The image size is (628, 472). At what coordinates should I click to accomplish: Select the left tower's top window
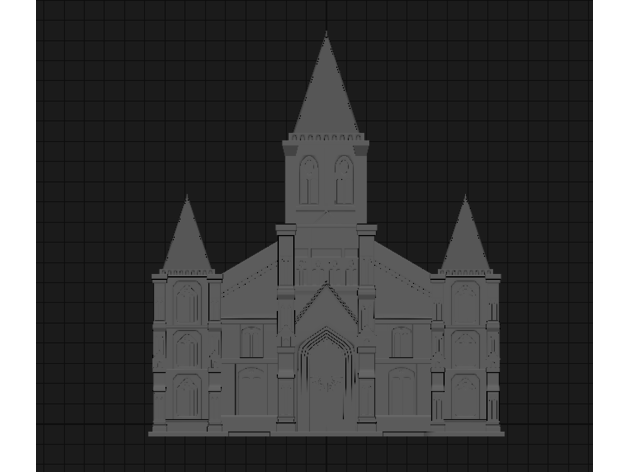pos(187,300)
